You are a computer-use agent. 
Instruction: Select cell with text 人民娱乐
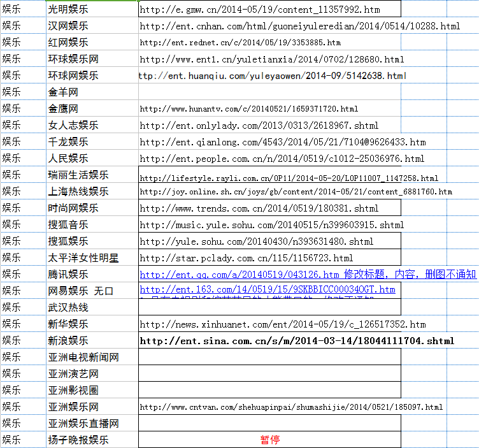point(92,158)
